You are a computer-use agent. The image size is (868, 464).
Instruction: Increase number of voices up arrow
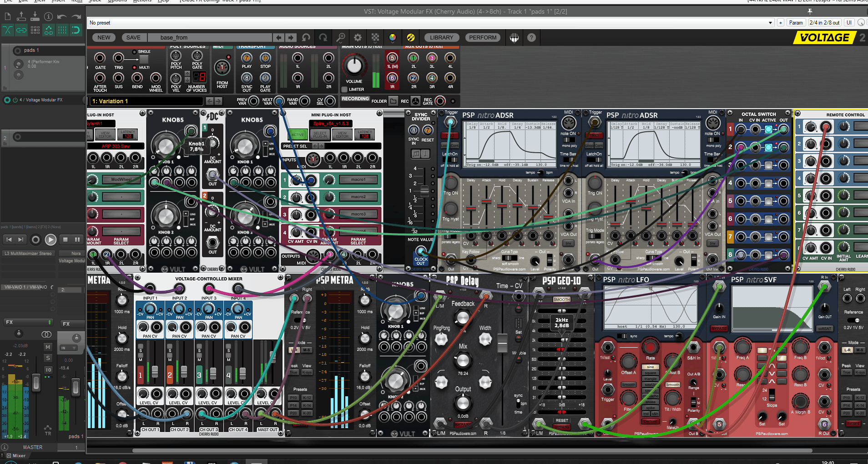[187, 74]
